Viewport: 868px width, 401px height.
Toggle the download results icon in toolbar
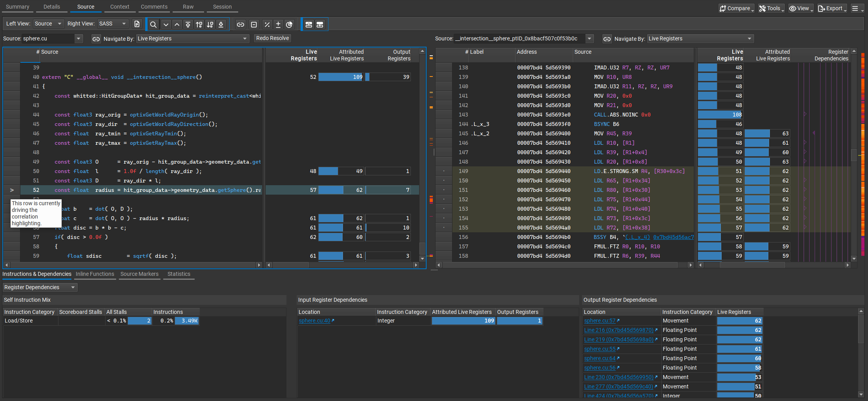pyautogui.click(x=221, y=24)
